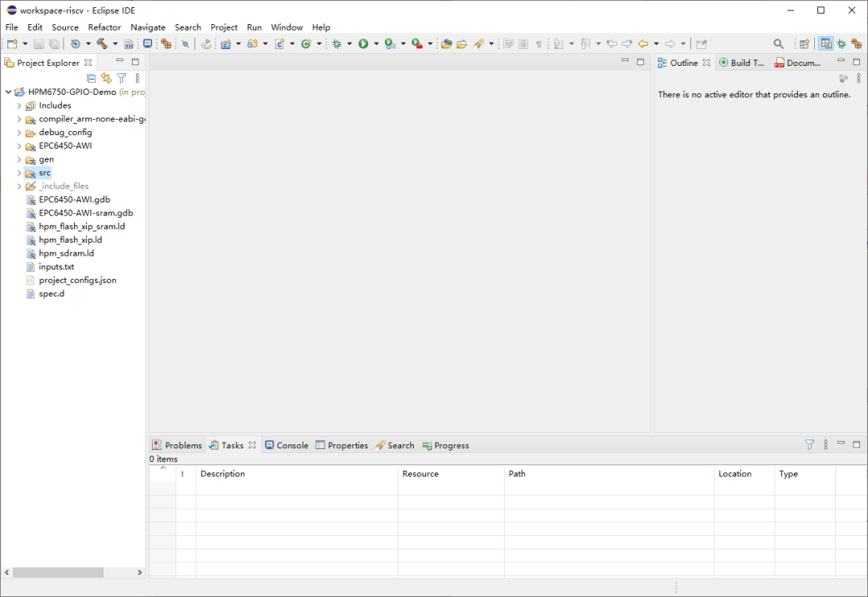Sort by the Resource column header
Viewport: 868px width, 597px height.
[x=451, y=473]
